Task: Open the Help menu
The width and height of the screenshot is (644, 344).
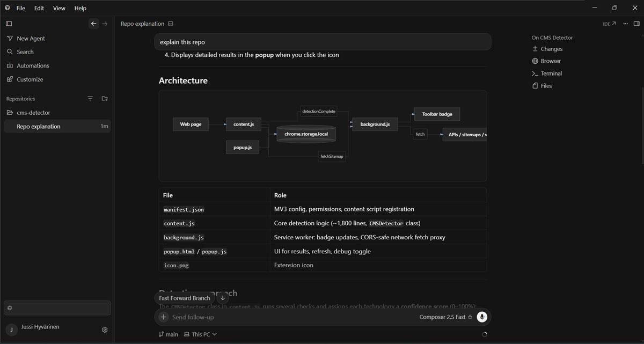Action: (x=80, y=8)
